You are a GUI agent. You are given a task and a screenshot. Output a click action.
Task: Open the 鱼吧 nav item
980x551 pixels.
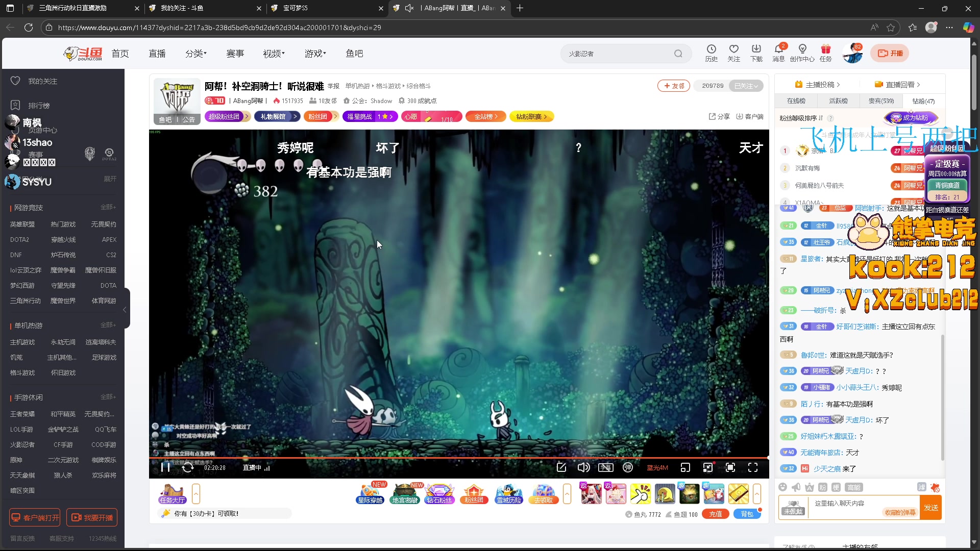pos(354,54)
